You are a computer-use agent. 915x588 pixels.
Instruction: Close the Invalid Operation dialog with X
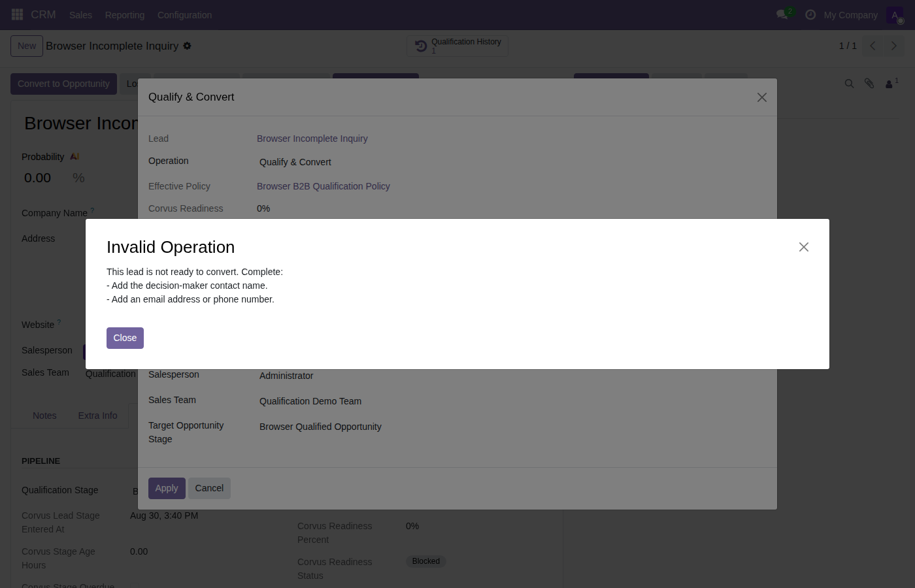tap(804, 247)
